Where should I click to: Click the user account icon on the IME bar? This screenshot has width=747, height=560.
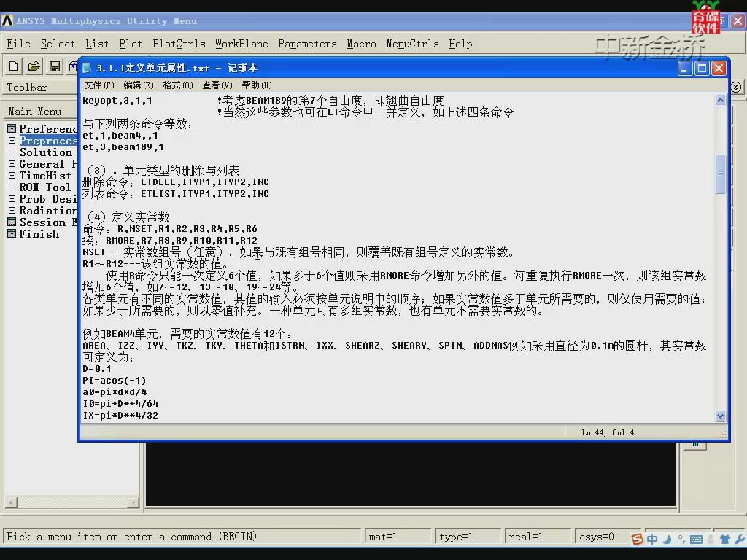click(x=711, y=539)
